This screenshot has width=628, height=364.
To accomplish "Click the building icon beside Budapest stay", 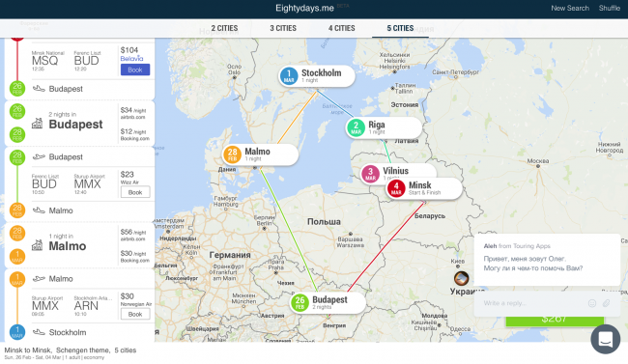I will point(38,124).
